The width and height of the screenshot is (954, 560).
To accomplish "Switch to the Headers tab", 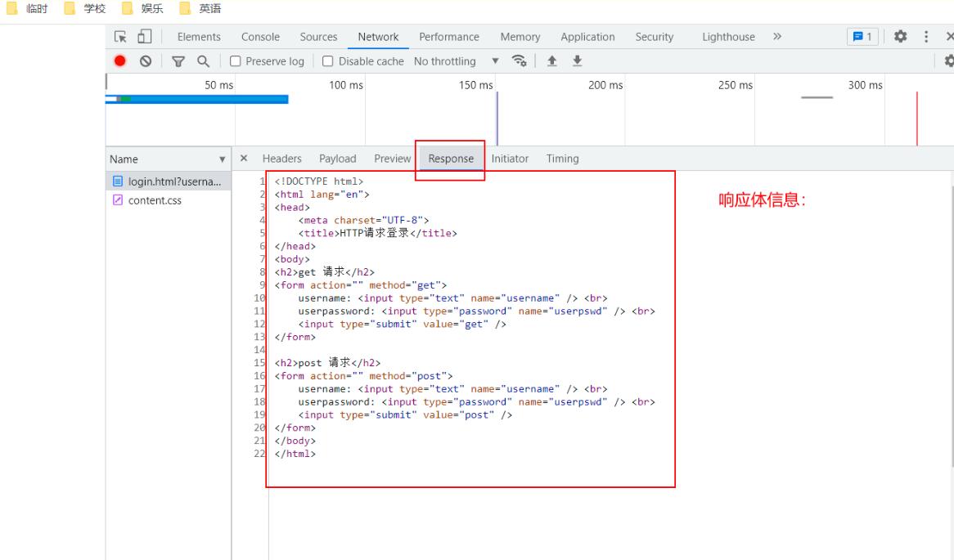I will click(281, 159).
